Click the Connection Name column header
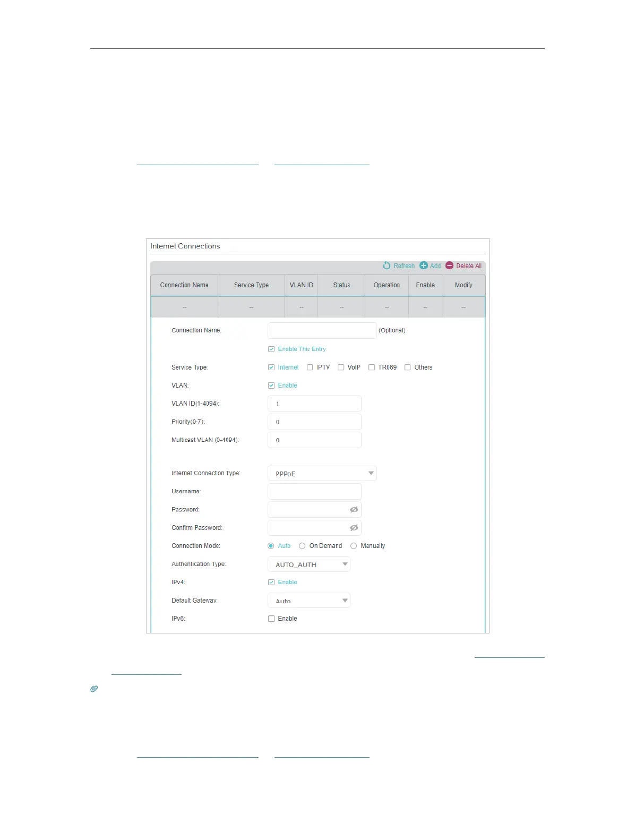 pyautogui.click(x=184, y=285)
